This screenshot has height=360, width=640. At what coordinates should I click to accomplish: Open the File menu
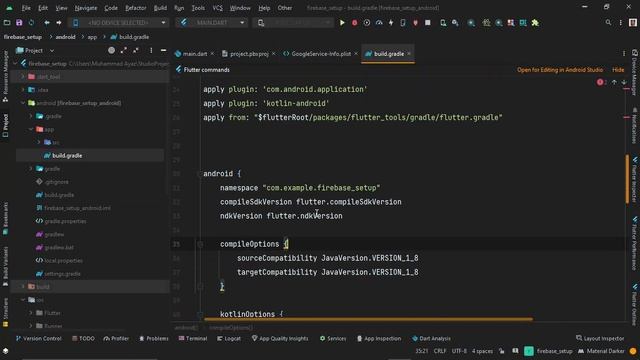[26, 8]
